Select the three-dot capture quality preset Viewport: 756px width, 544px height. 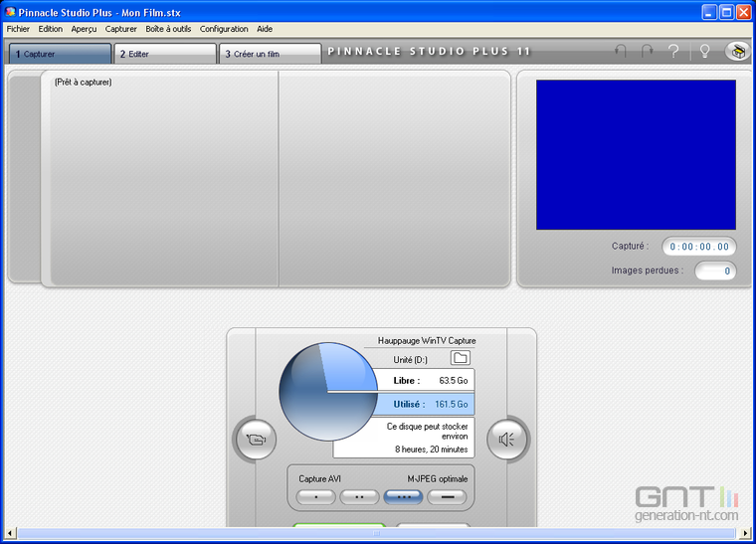[x=403, y=497]
